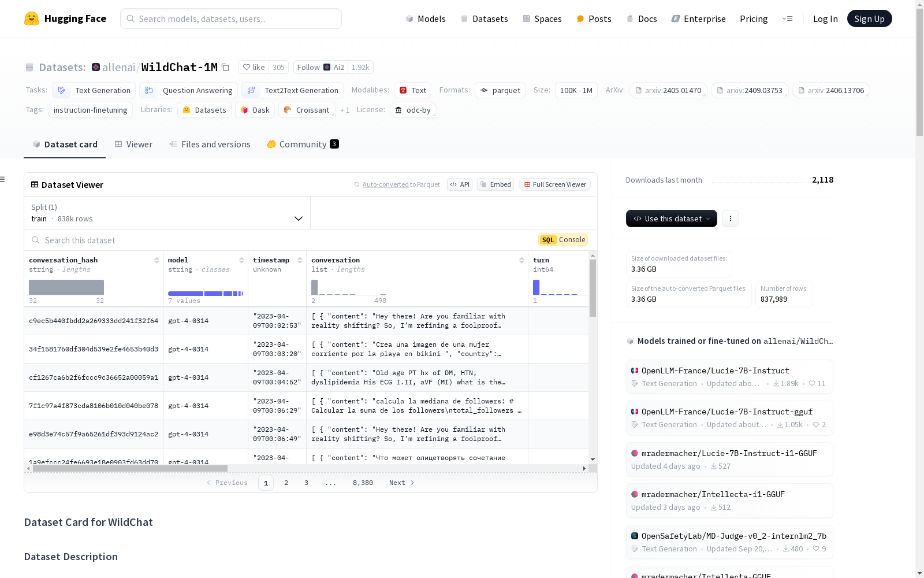
Task: Click the allenai organization link
Action: tap(118, 67)
